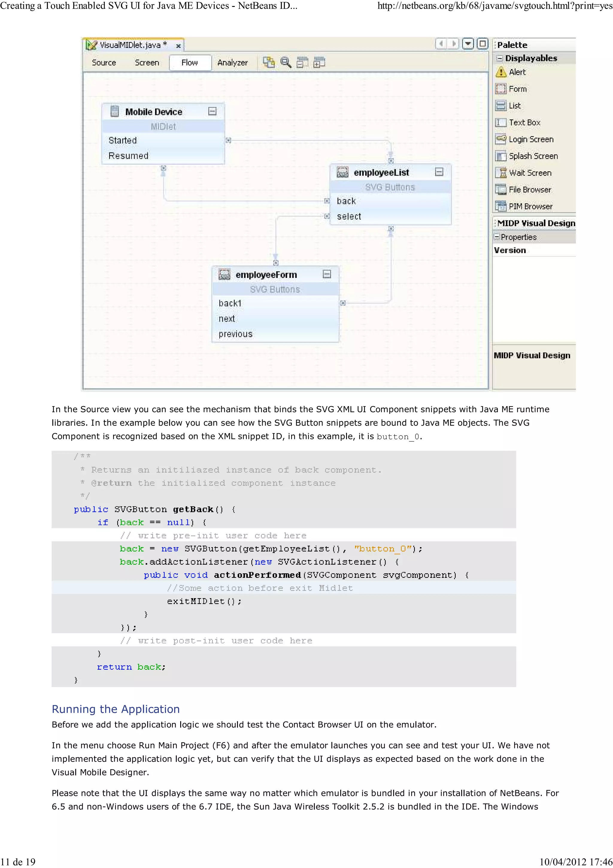Select the next command in employeeForm
This screenshot has width=613, height=868.
[275, 319]
